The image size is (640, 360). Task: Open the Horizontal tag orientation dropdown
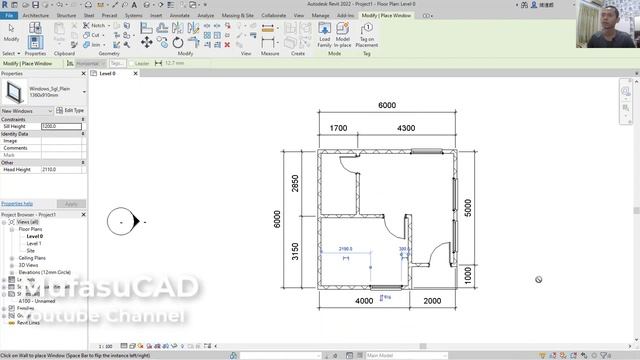pos(91,63)
